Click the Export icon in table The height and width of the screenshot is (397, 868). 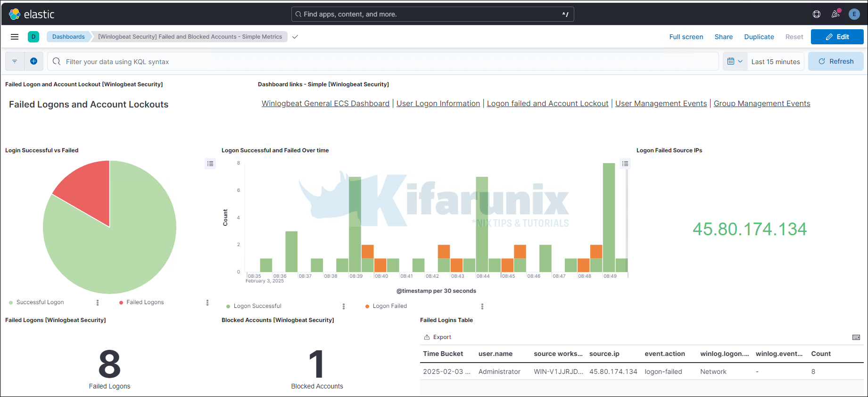[437, 337]
